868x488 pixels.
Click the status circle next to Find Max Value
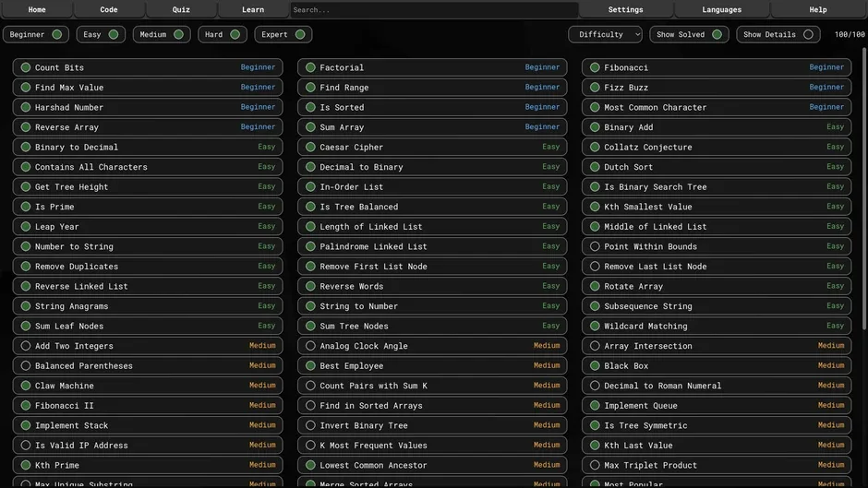(x=26, y=88)
